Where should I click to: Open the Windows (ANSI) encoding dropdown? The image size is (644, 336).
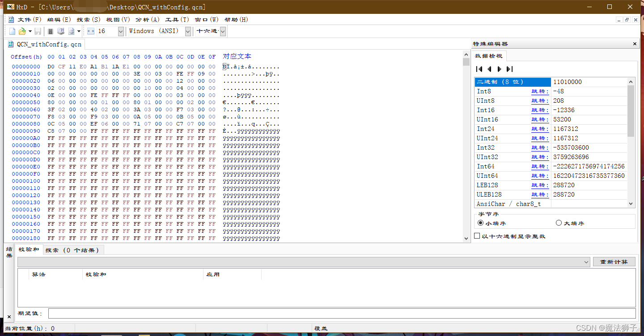pyautogui.click(x=188, y=31)
